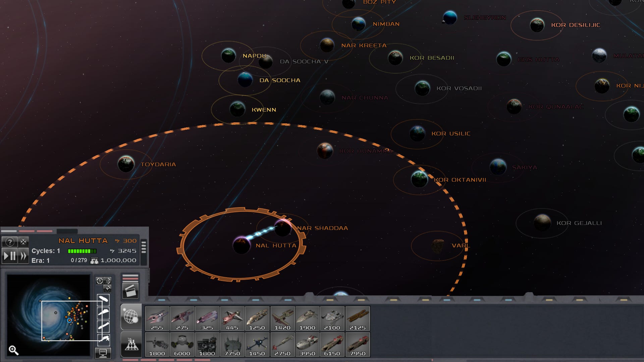Image resolution: width=644 pixels, height=362 pixels.
Task: Build the 2100-credit ship
Action: tap(332, 318)
